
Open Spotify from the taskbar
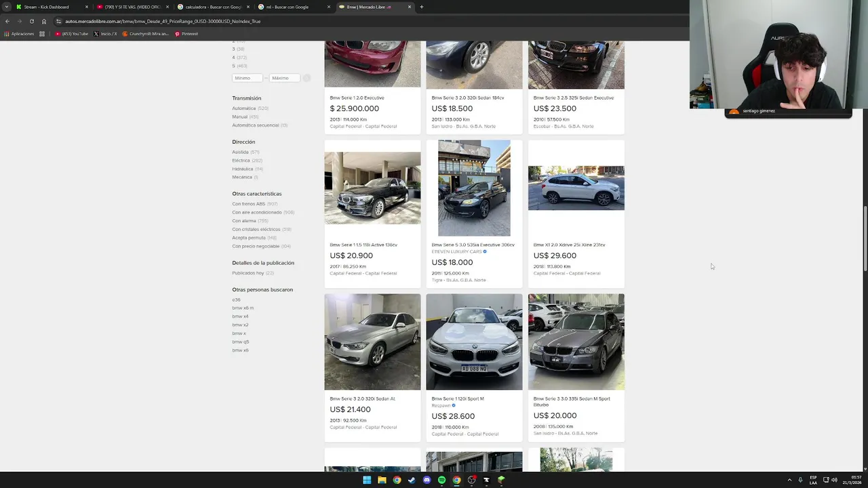441,480
